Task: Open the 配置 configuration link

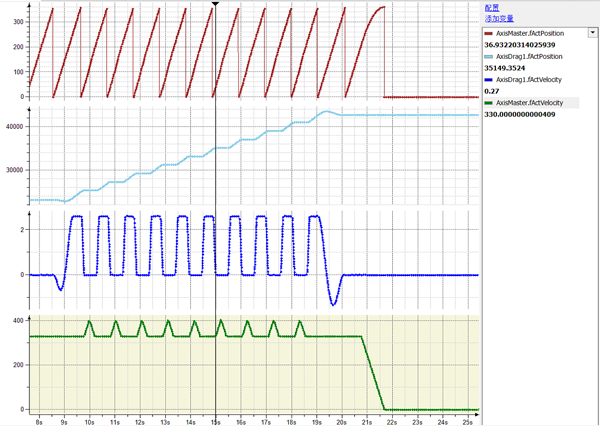Action: 491,7
